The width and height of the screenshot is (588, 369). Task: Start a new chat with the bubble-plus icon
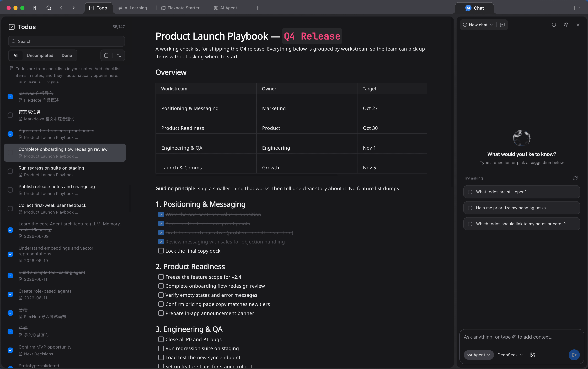coord(502,25)
